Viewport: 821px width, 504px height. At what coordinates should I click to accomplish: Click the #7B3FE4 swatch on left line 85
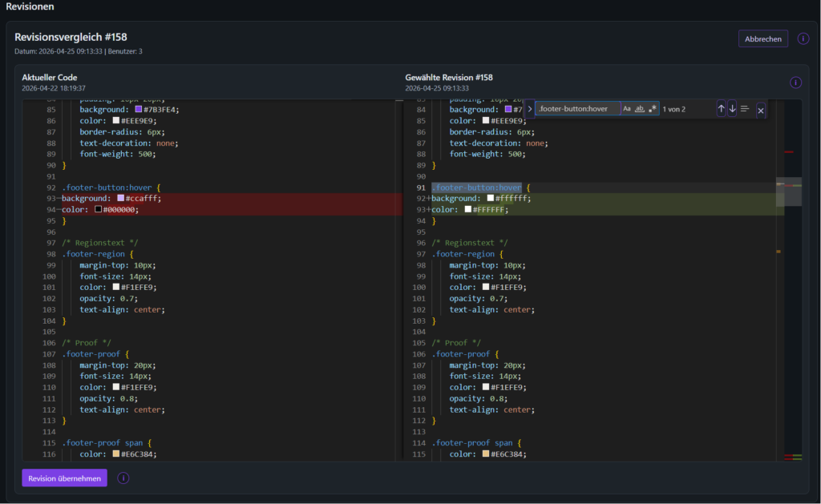[x=138, y=110]
